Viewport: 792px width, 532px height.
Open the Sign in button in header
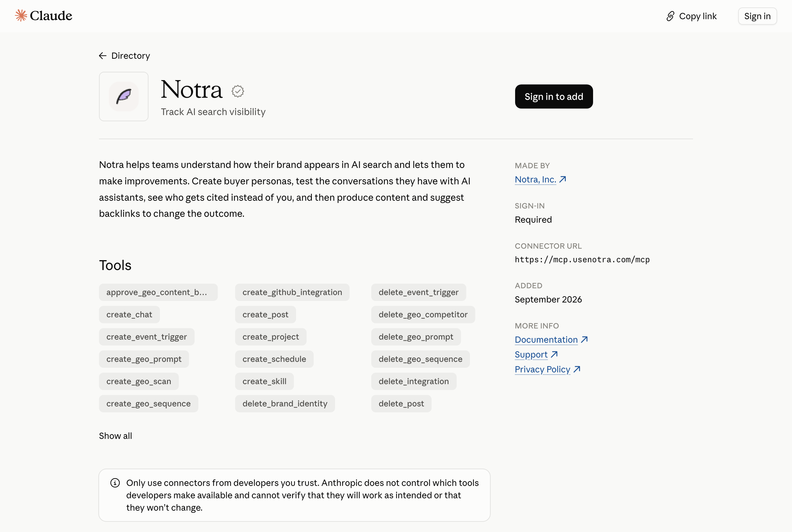click(757, 16)
